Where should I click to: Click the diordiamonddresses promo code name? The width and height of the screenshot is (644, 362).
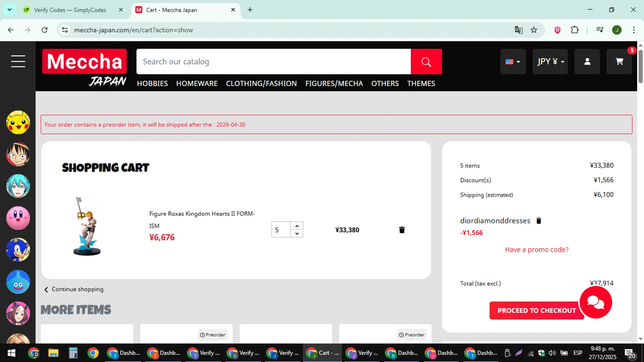[x=495, y=221]
